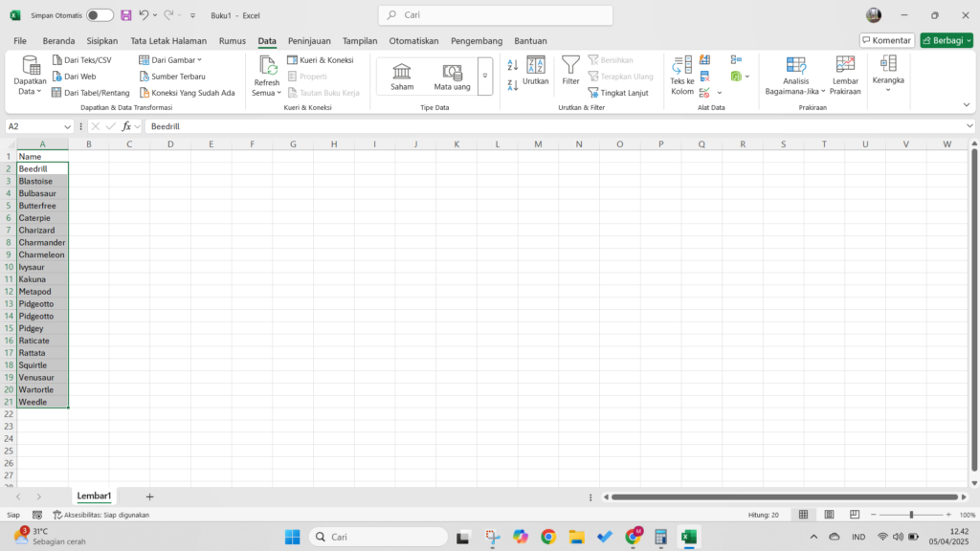Click the Sort A to Z ascending icon
Image resolution: width=980 pixels, height=551 pixels.
point(513,65)
